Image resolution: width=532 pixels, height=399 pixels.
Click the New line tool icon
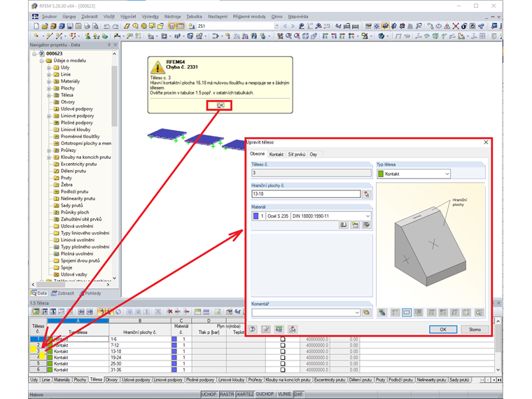50,36
